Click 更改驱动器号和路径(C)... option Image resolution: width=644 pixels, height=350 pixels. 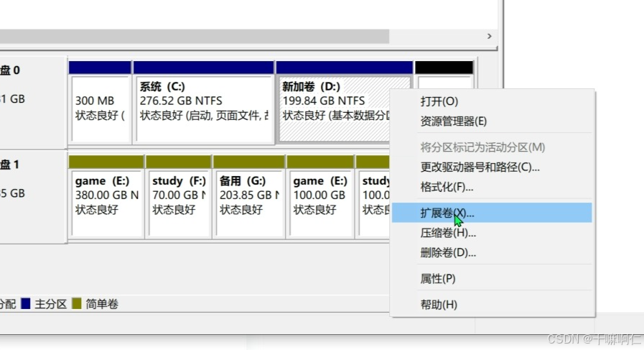[492, 167]
